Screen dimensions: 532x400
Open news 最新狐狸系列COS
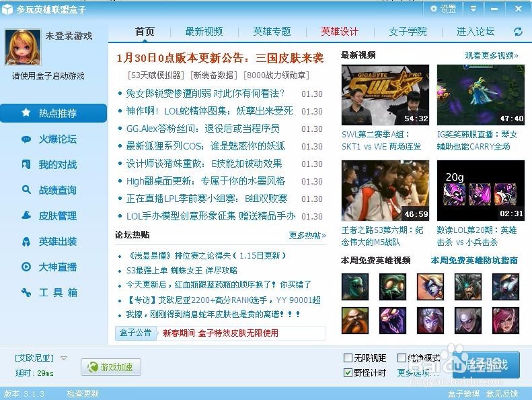(206, 146)
